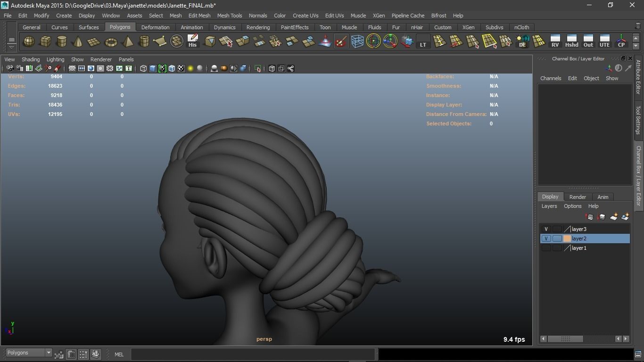Toggle wireframe on shaded viewport button
Viewport: 644px width, 362px height.
point(172,69)
